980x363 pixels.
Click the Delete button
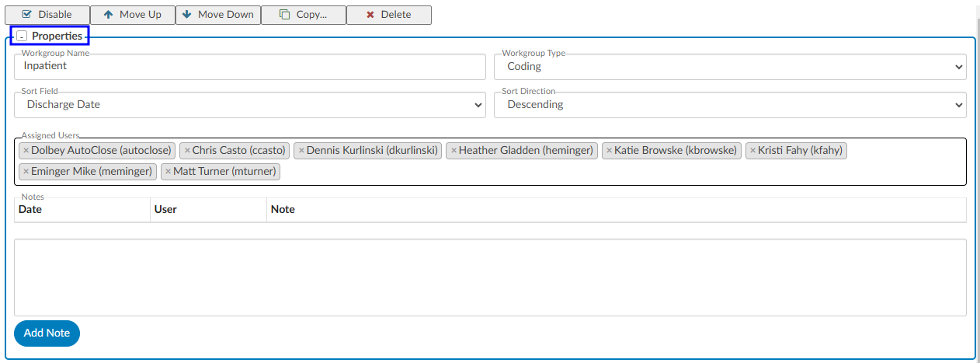coord(389,15)
